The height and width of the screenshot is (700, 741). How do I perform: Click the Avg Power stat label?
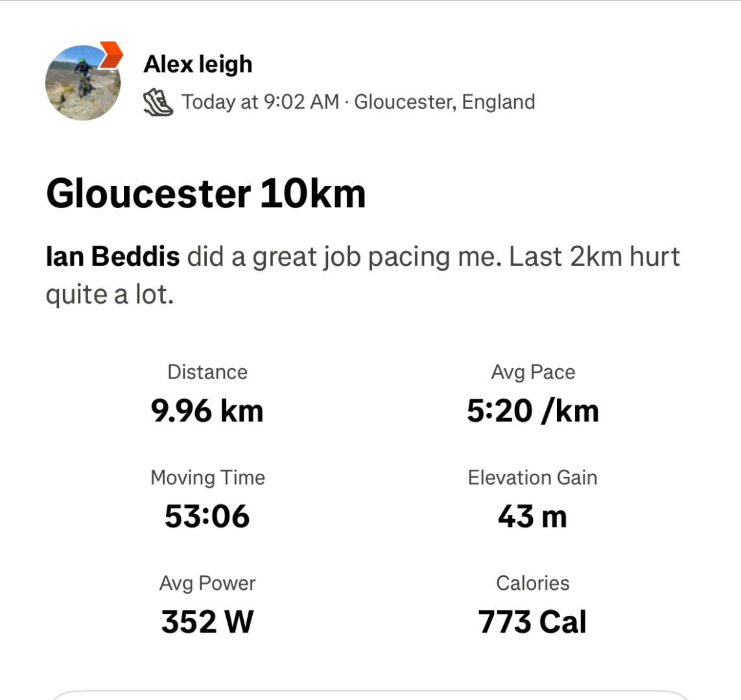(x=207, y=583)
